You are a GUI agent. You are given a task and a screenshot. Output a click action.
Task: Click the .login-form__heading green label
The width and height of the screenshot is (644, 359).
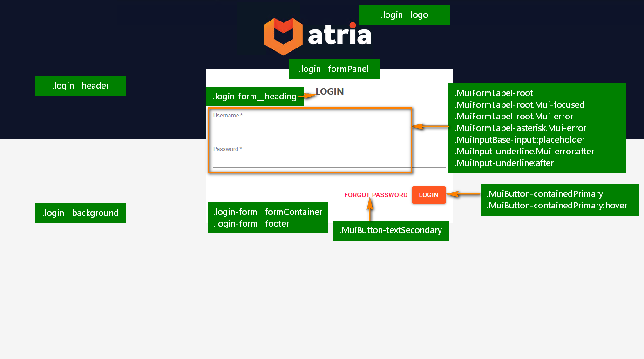pos(254,97)
